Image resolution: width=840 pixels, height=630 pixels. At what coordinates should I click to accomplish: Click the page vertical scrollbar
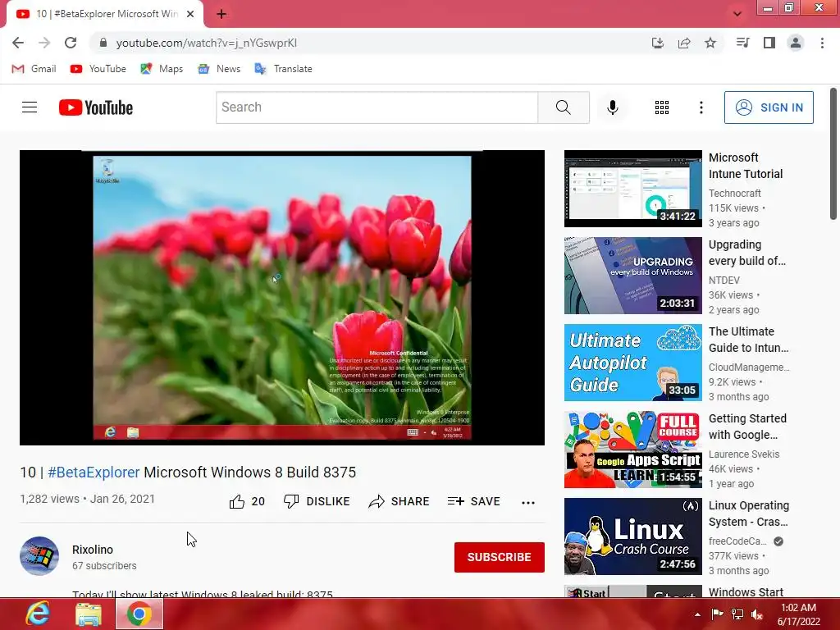click(x=833, y=153)
